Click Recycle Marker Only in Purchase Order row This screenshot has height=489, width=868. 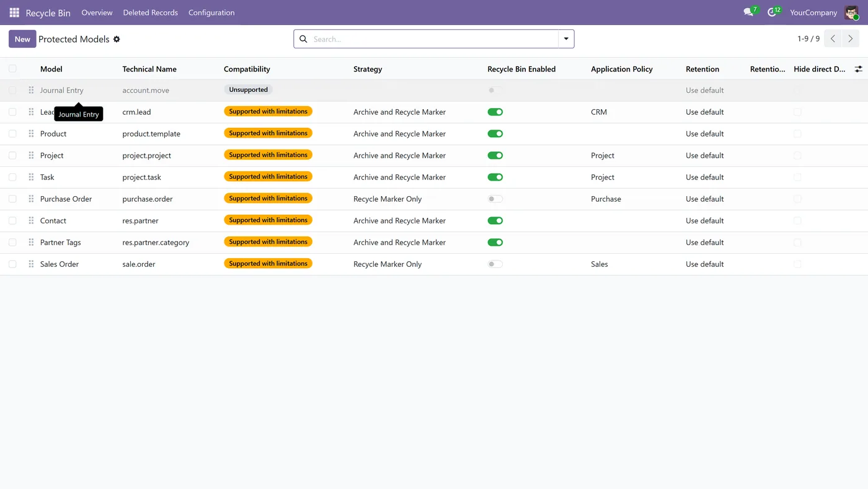(x=387, y=199)
